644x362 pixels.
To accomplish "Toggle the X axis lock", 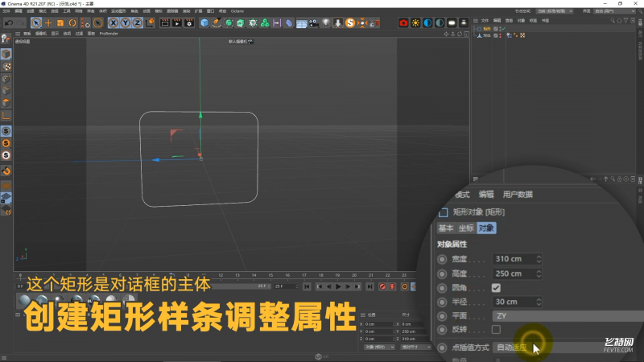I will [114, 23].
